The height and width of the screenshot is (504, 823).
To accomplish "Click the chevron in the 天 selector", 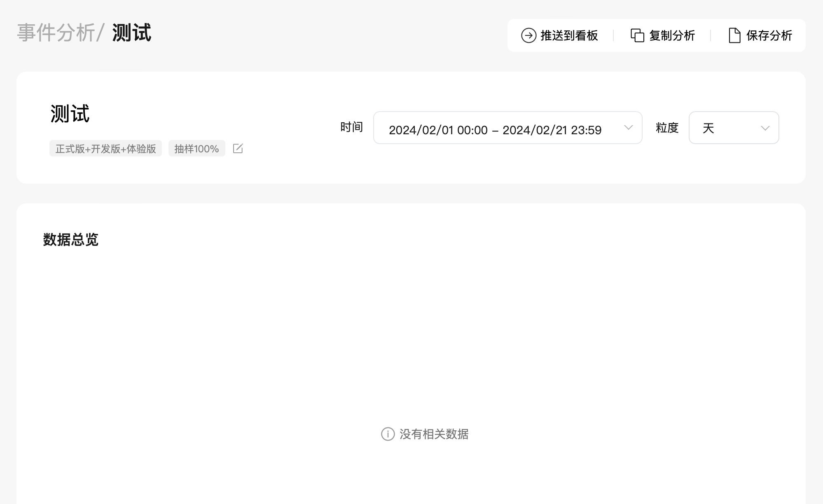I will (x=765, y=128).
